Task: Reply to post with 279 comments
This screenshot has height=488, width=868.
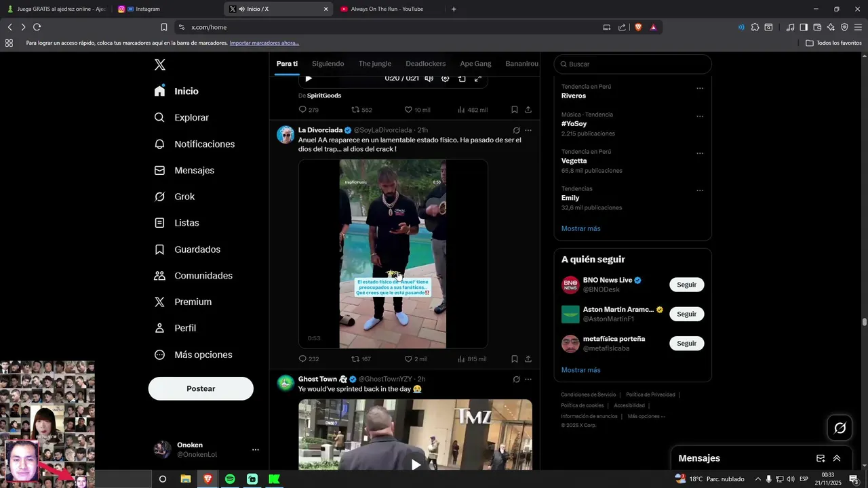Action: [x=309, y=110]
